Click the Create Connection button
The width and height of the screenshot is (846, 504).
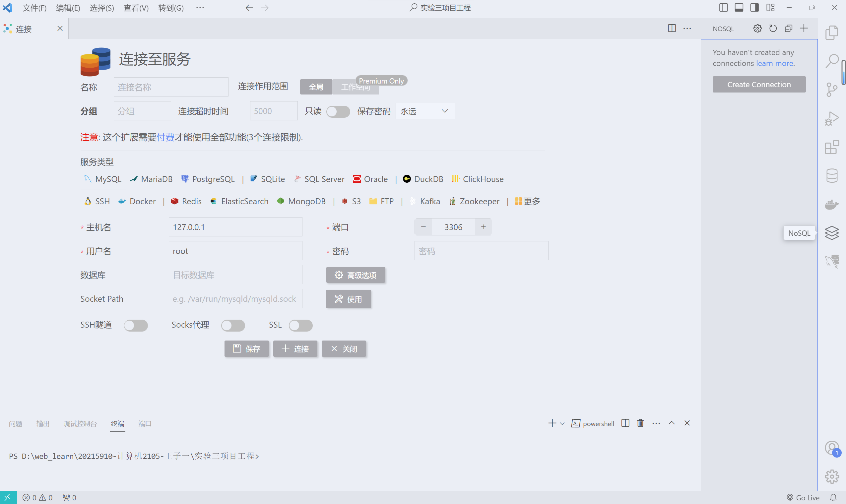click(759, 85)
